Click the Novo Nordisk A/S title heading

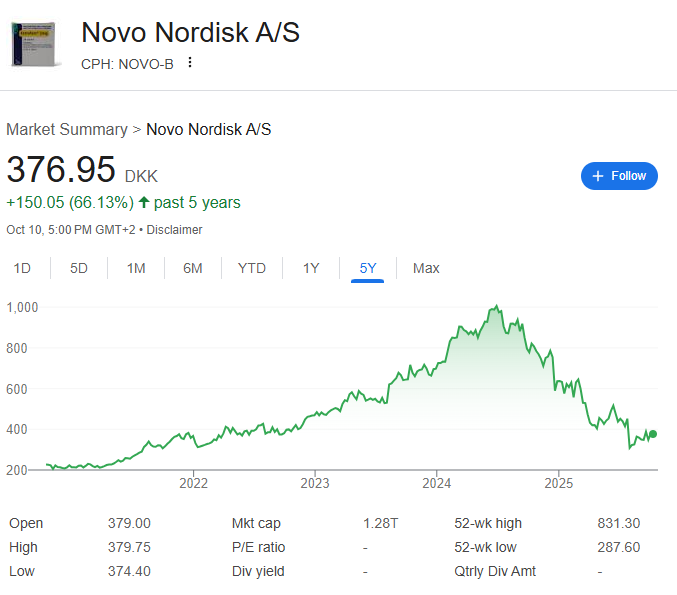click(190, 32)
